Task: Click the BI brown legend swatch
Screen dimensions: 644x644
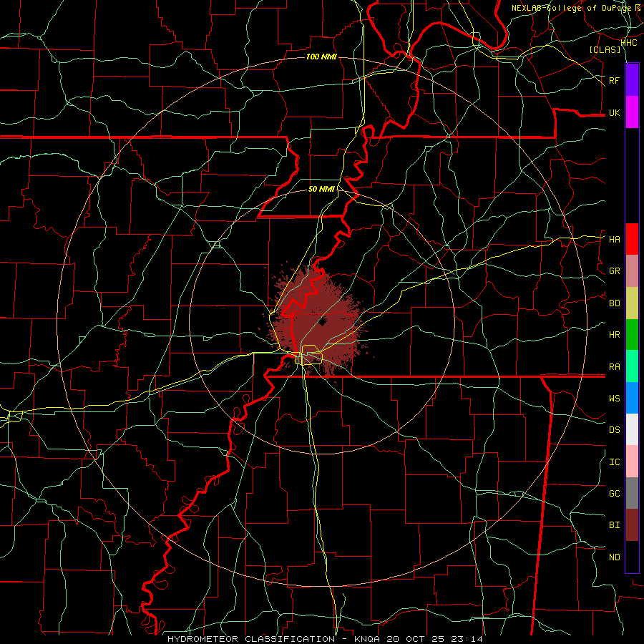Action: point(632,525)
